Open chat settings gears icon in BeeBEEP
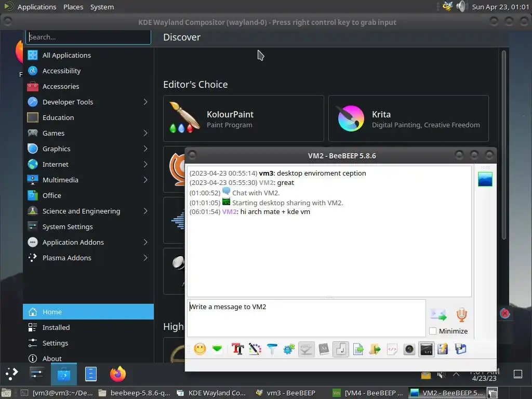 pos(289,349)
